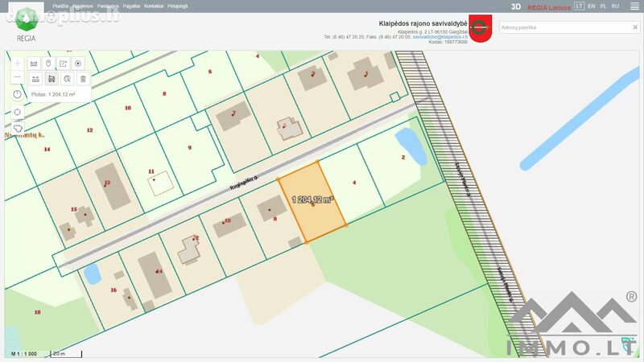
Task: Click Klaipėdos rajono savivaldybė heading
Action: tap(423, 24)
